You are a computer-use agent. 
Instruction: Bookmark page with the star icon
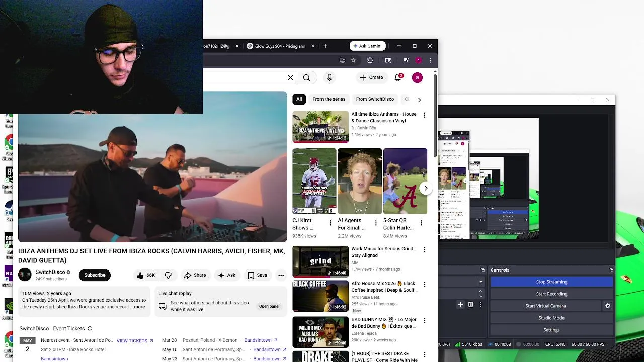click(x=353, y=60)
